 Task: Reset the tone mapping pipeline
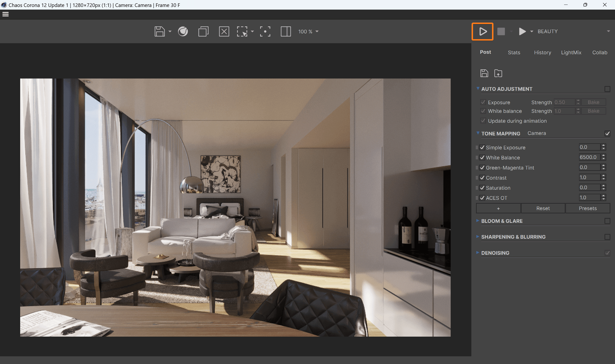tap(543, 208)
